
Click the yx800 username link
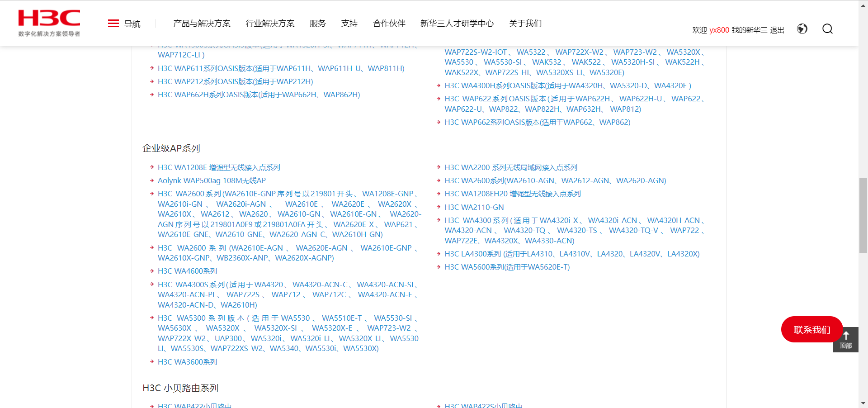tap(719, 30)
